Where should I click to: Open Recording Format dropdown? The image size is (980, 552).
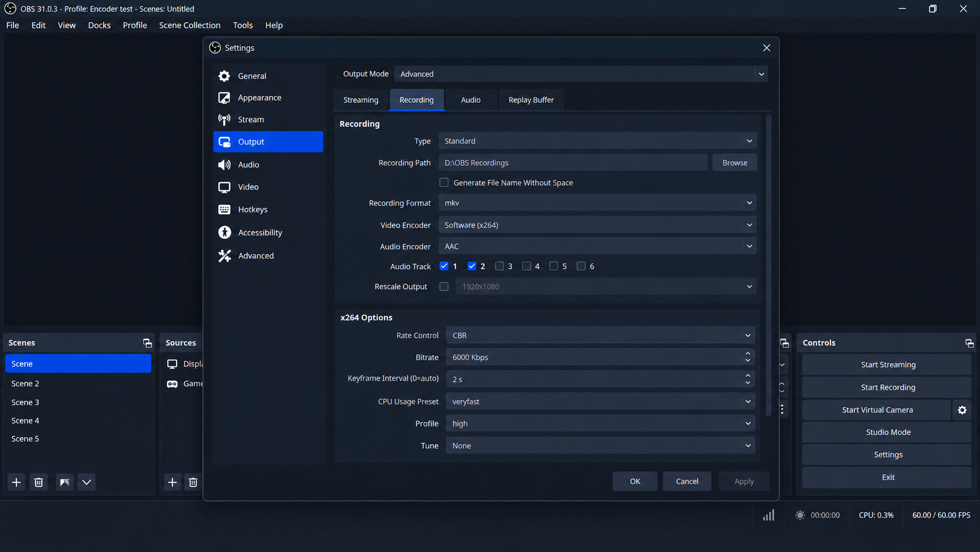click(597, 203)
